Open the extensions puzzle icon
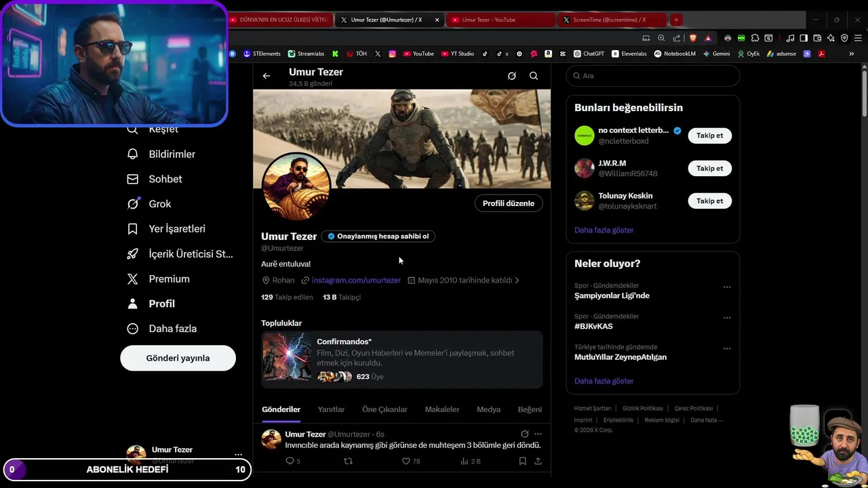868x488 pixels. [x=755, y=38]
